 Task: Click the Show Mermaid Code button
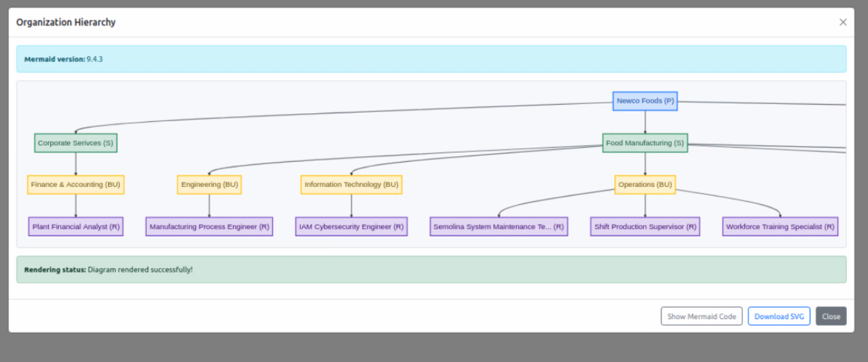click(701, 316)
